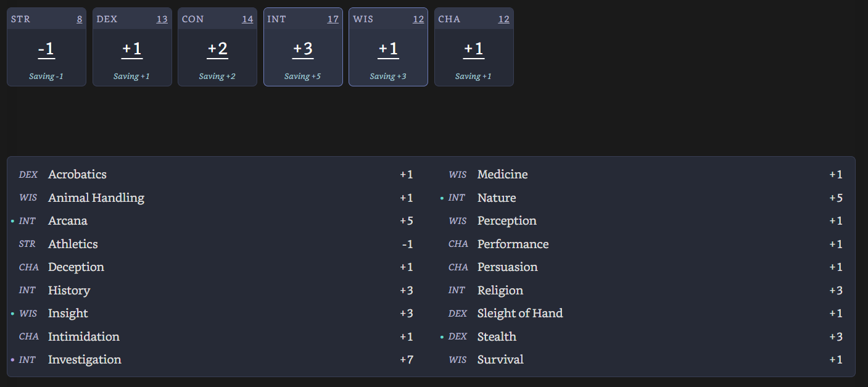Click the Investigation +7 bonus
Image resolution: width=868 pixels, height=387 pixels.
coord(407,360)
